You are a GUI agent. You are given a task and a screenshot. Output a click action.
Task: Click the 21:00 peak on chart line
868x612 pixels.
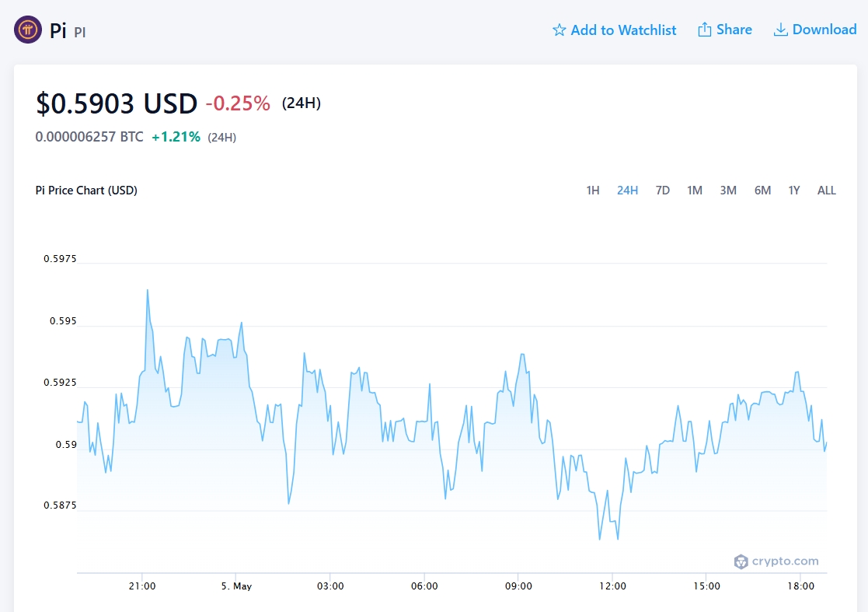pyautogui.click(x=147, y=290)
